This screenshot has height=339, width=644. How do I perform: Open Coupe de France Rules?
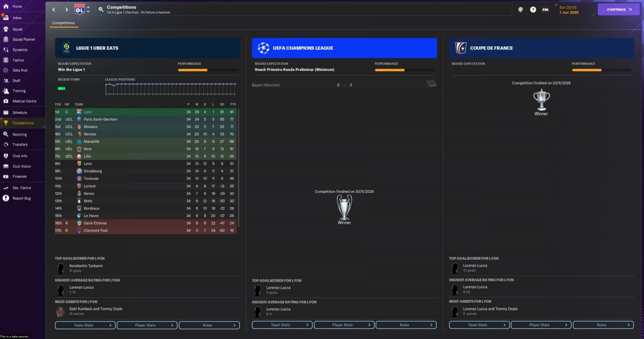(603, 325)
